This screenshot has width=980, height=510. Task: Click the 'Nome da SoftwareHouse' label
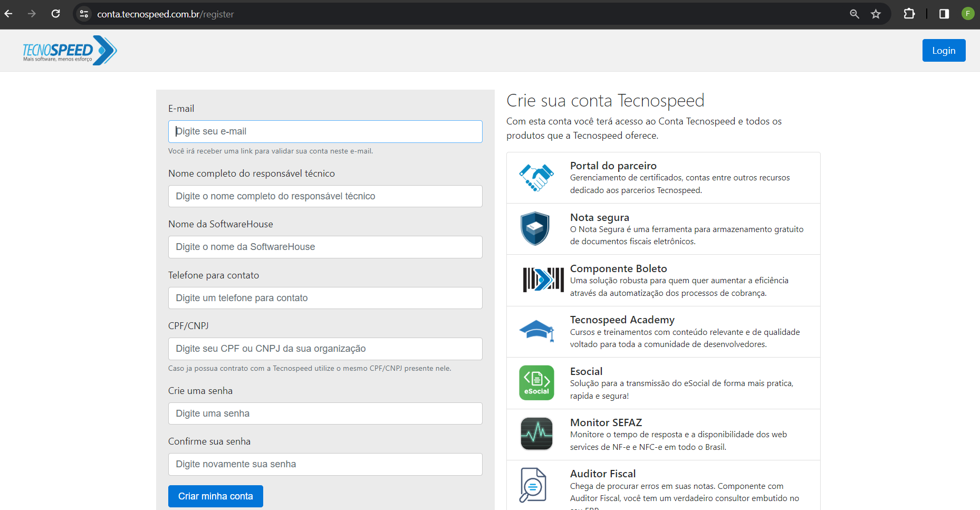220,224
